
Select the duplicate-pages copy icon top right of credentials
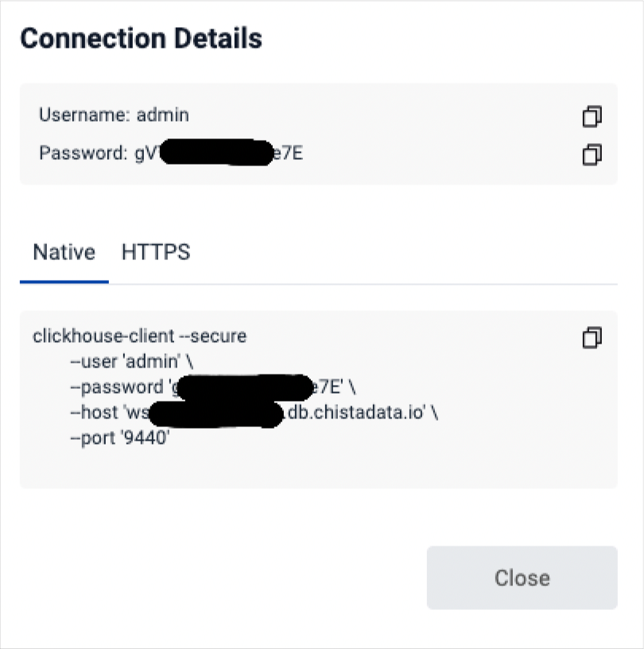(x=592, y=117)
